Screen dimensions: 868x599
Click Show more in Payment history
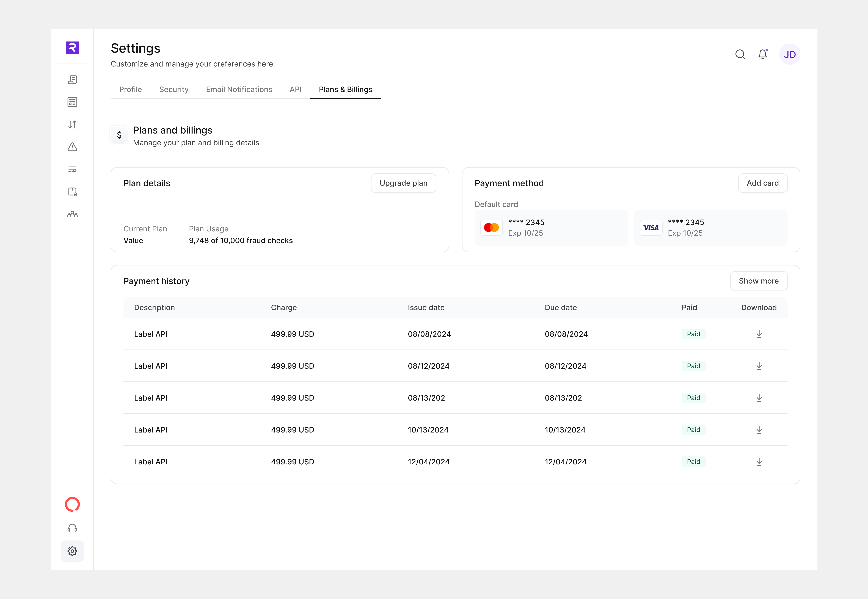pos(758,281)
